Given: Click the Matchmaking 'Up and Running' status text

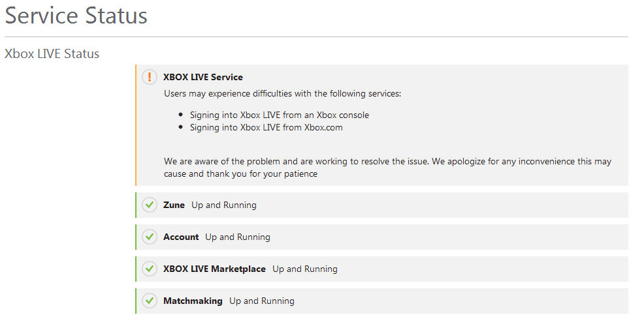Looking at the screenshot, I should pos(262,301).
